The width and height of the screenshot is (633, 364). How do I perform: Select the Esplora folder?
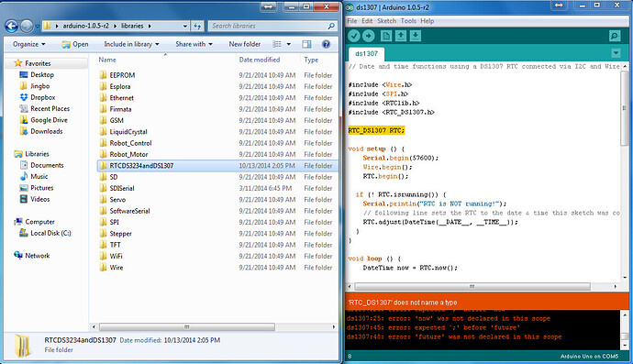click(217, 86)
